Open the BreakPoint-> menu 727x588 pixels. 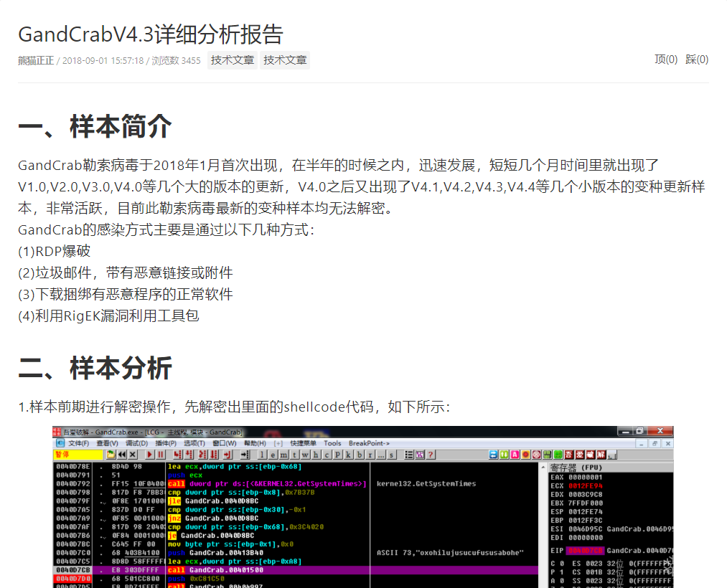[x=369, y=443]
